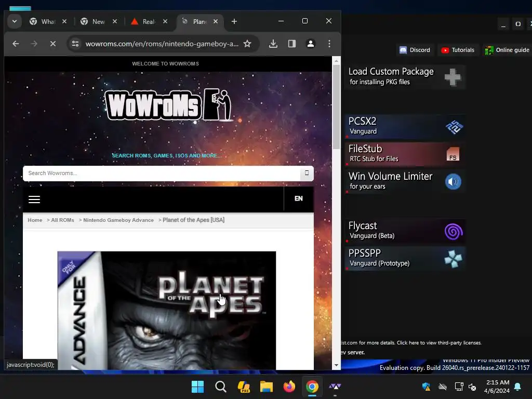The height and width of the screenshot is (399, 532).
Task: Open Chrome downloads icon
Action: tap(273, 44)
